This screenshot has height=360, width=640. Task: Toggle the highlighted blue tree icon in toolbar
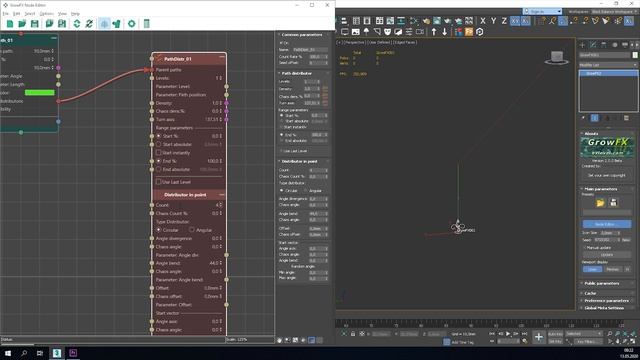[104, 24]
